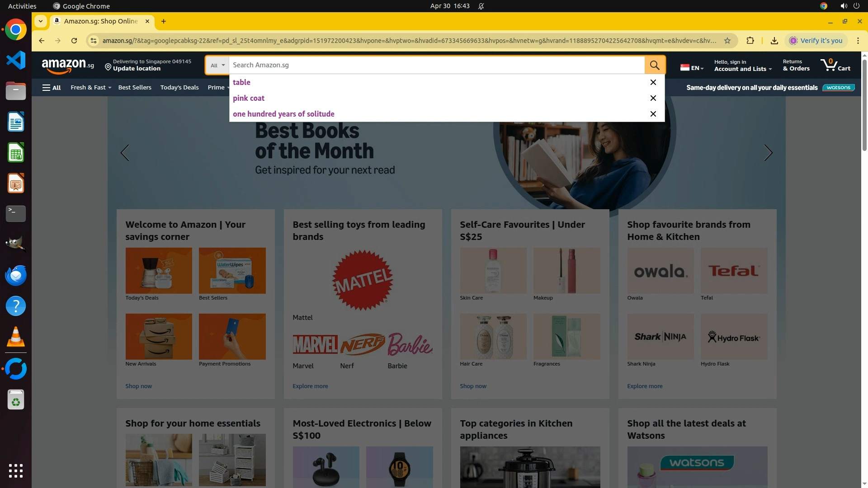Click Explore more under Mattel toys
Screen dimensions: 868x488
click(310, 386)
